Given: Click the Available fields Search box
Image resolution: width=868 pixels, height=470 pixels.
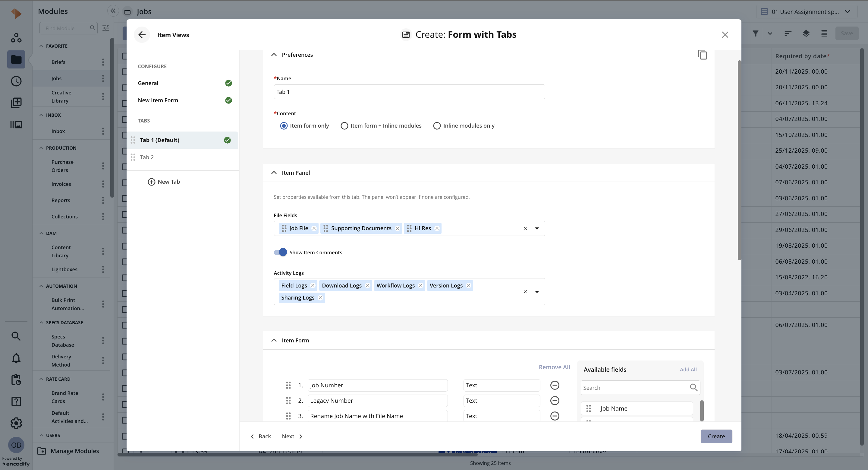Looking at the screenshot, I should point(640,388).
